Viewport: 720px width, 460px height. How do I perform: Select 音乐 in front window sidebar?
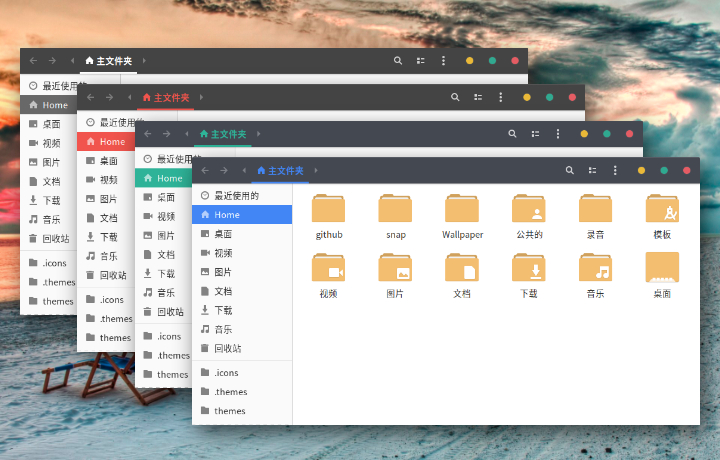(242, 329)
